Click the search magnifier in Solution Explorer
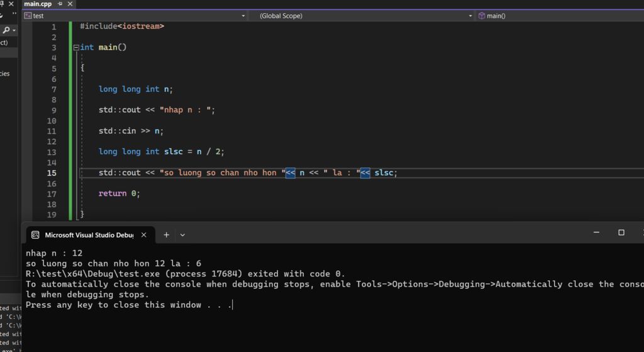 pyautogui.click(x=6, y=30)
